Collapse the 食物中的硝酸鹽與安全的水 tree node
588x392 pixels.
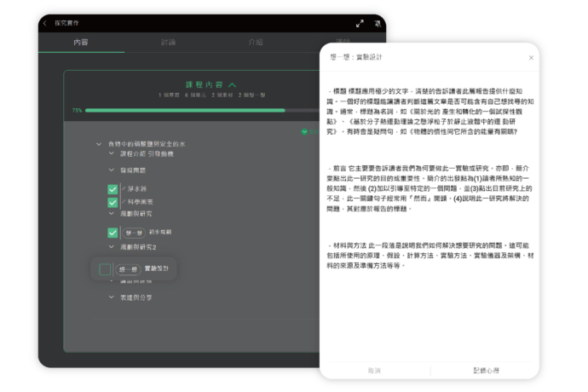[99, 144]
